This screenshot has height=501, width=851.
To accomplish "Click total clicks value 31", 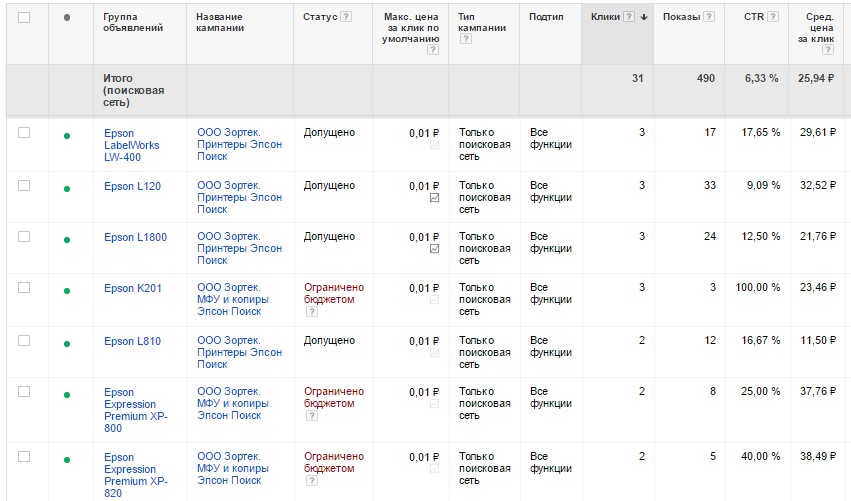I will click(x=638, y=78).
